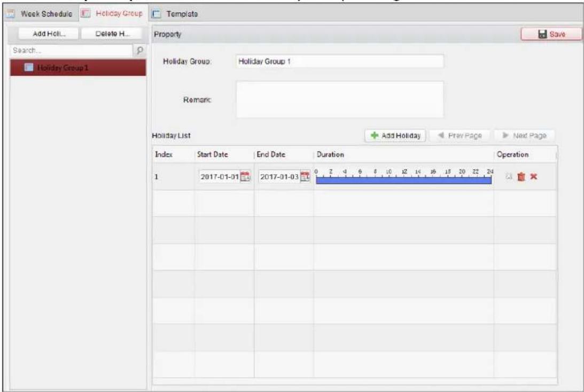Add a new holiday to the list

[395, 136]
